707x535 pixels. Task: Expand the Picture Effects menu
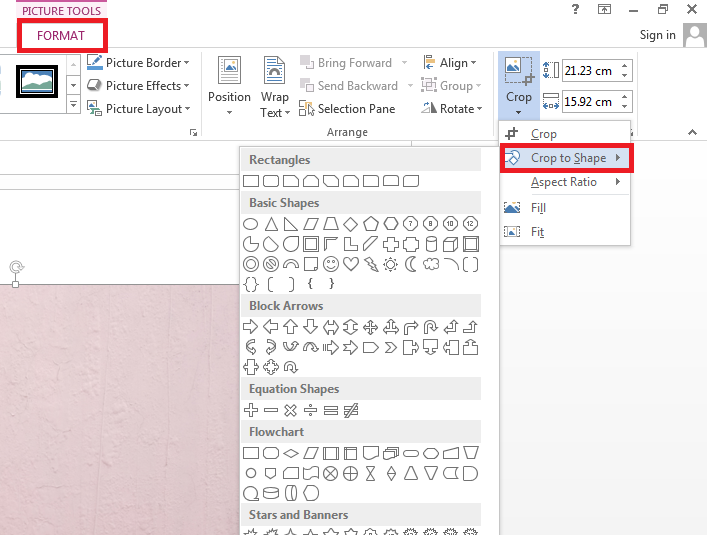(x=138, y=86)
